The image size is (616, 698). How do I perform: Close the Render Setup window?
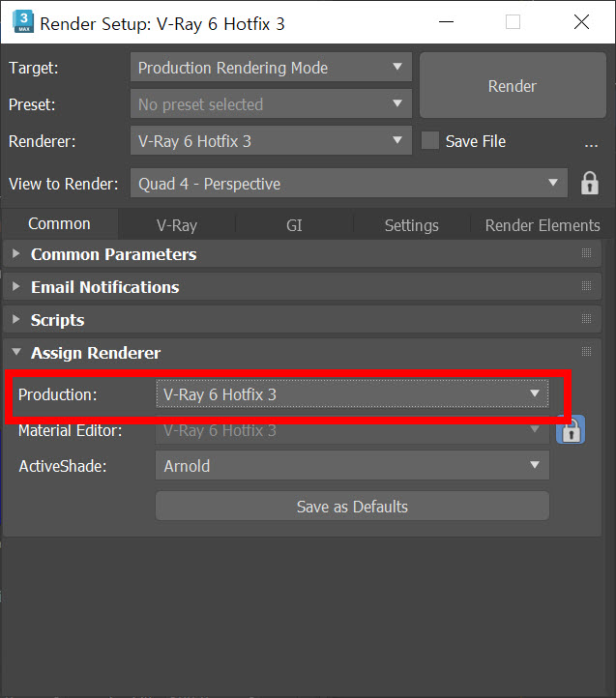click(x=581, y=22)
